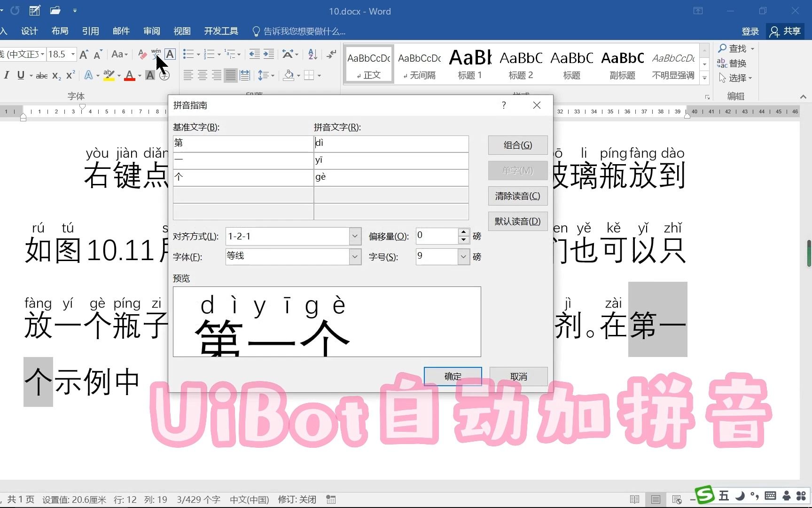Image resolution: width=812 pixels, height=508 pixels.
Task: Click the Sort A-Z icon
Action: [x=312, y=54]
